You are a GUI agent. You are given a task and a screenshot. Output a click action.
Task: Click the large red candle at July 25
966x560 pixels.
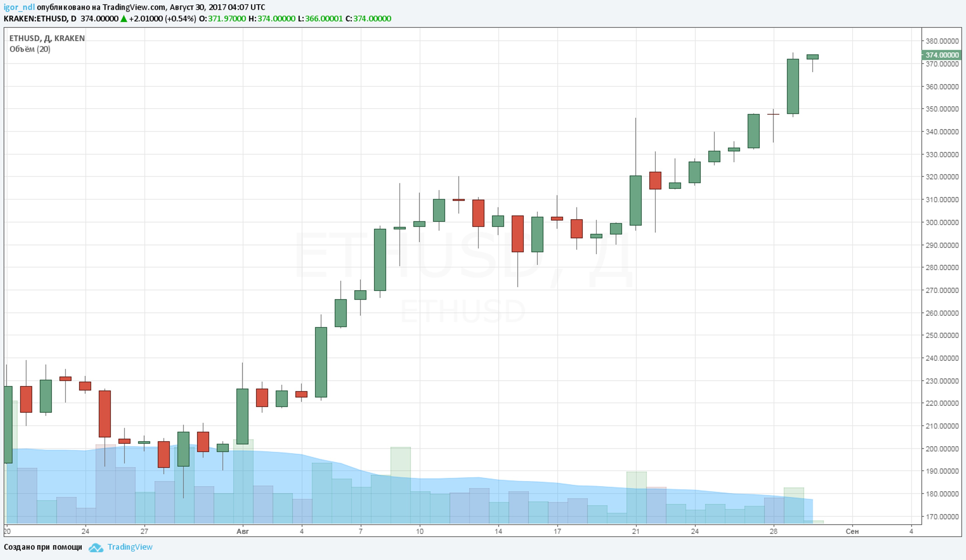[x=105, y=414]
